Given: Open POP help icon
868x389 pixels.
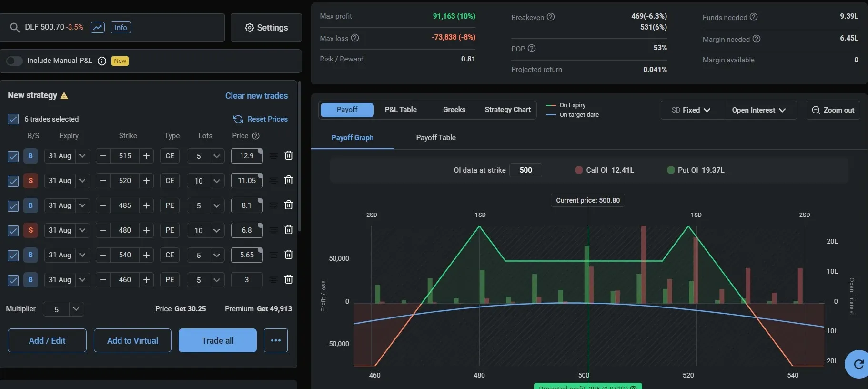Looking at the screenshot, I should coord(532,48).
